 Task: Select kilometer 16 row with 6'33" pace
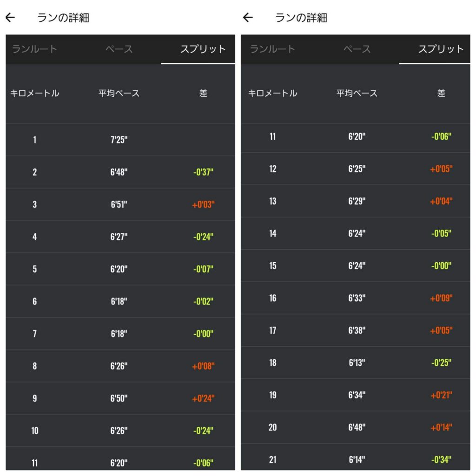coord(356,298)
